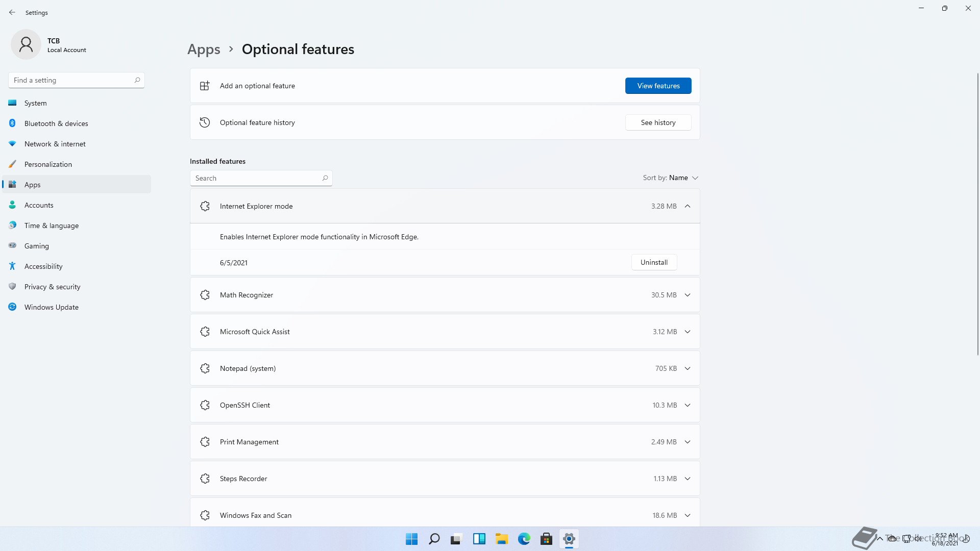
Task: Go to System settings
Action: coord(77,103)
